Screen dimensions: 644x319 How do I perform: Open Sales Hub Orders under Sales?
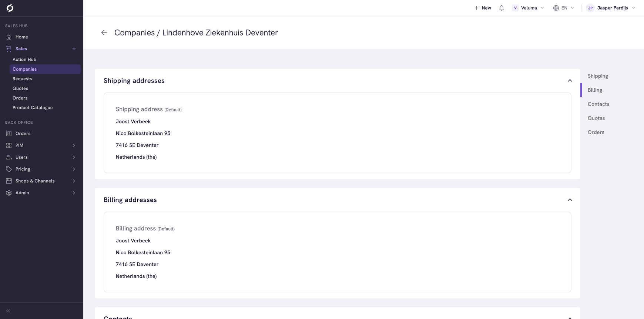20,98
